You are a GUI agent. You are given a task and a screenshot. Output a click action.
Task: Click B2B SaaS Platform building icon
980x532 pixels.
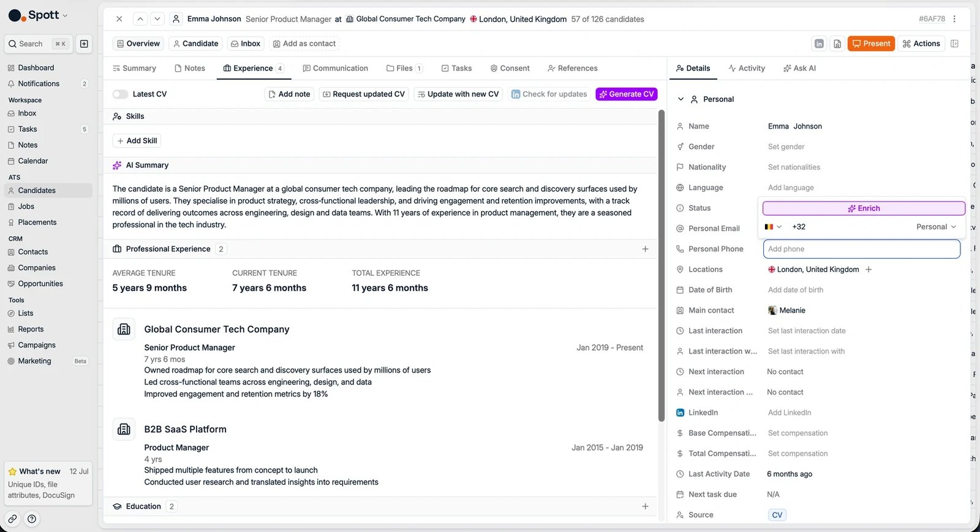(124, 429)
